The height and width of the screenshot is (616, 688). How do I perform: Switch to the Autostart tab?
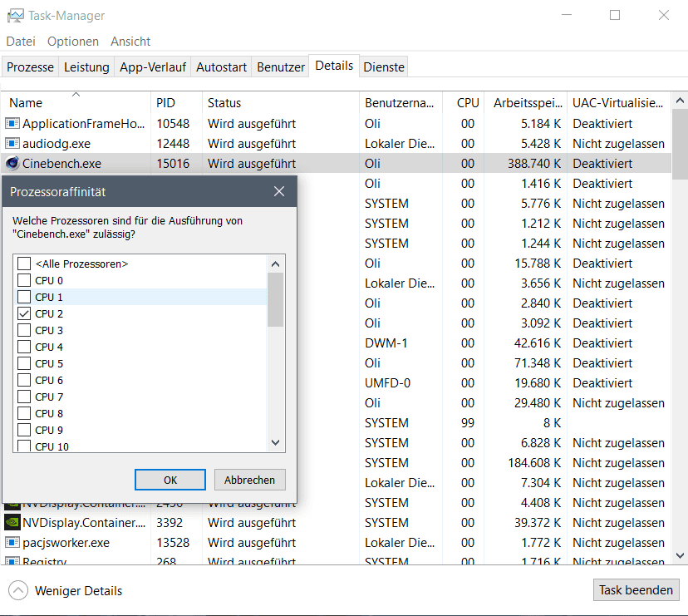tap(221, 67)
